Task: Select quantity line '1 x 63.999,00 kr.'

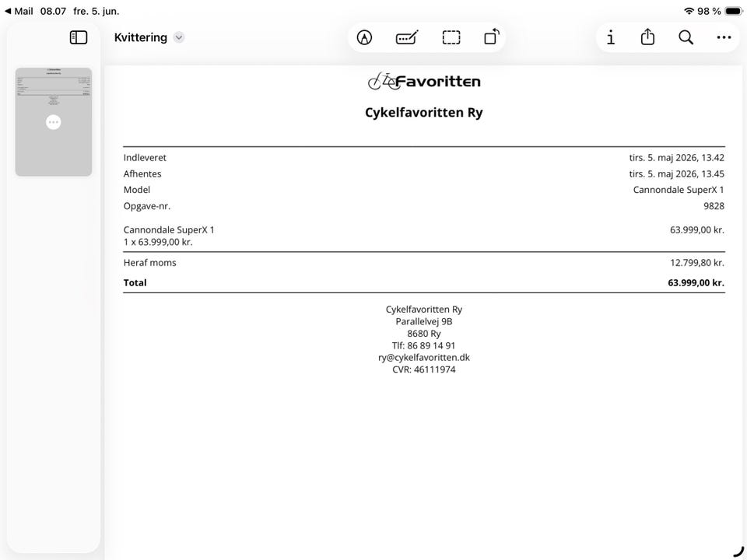Action: (x=158, y=242)
